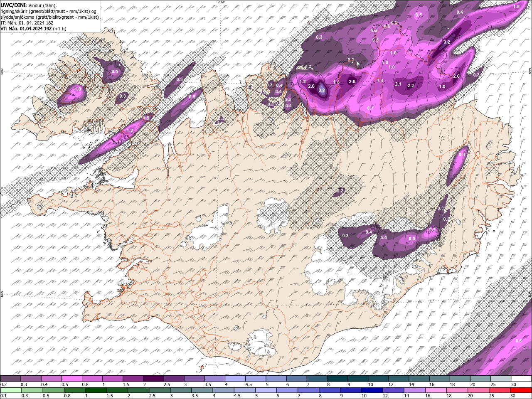Click the 2.2 snowfall value label

[411, 86]
